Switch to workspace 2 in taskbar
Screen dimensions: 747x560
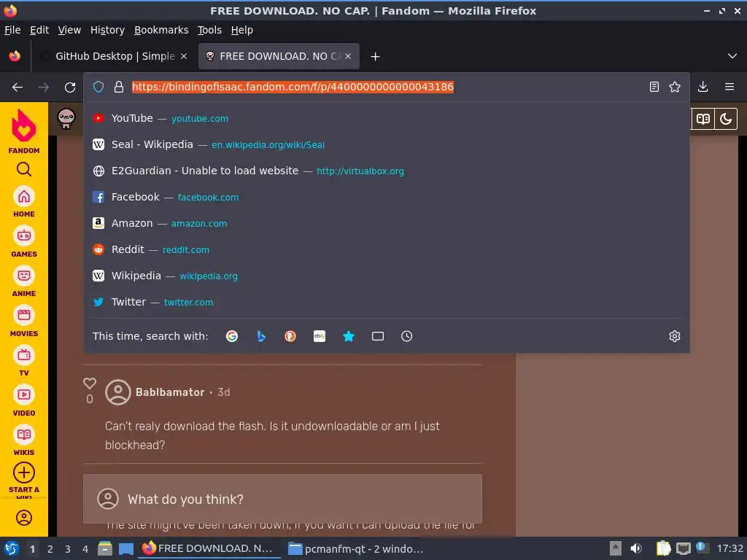tap(50, 549)
